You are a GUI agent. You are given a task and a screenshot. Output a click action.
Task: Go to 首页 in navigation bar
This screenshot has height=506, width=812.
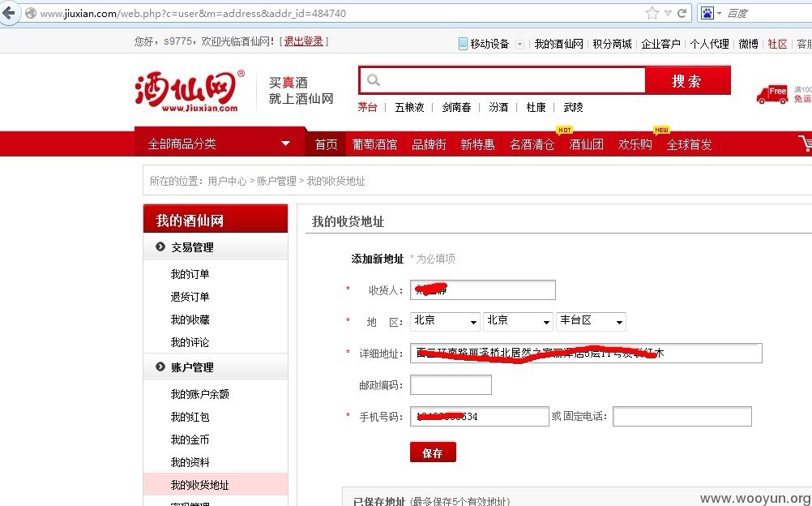327,144
